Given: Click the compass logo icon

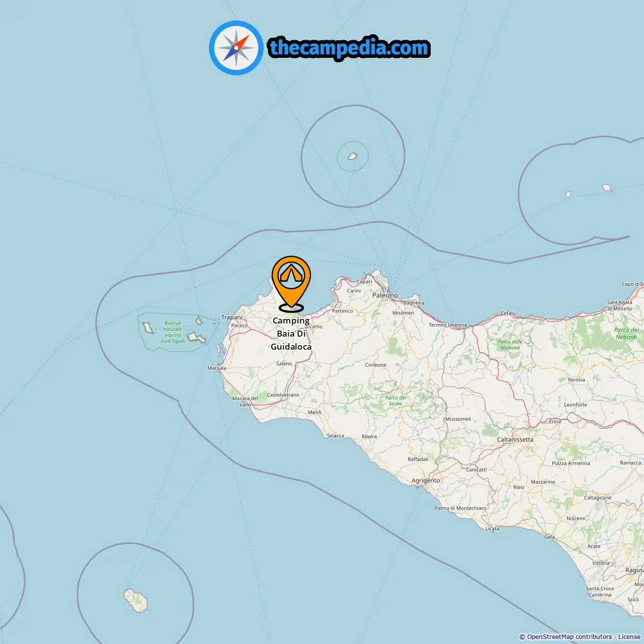Looking at the screenshot, I should point(236,48).
